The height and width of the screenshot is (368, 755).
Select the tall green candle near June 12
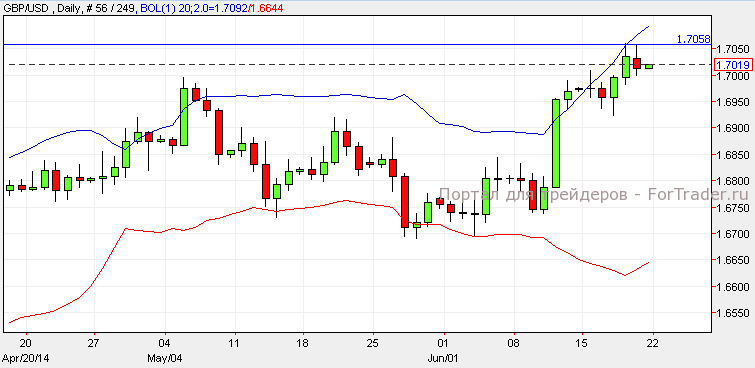point(556,143)
